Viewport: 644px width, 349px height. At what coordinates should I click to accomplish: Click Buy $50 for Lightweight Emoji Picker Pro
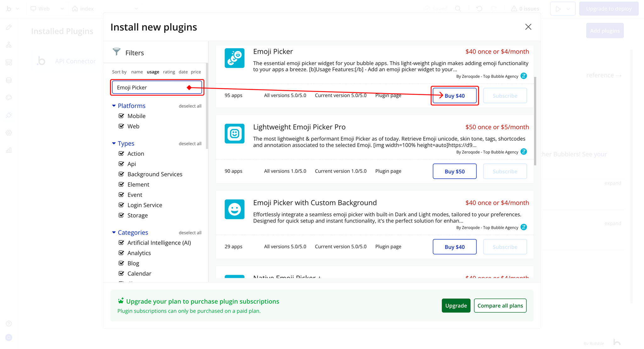454,172
